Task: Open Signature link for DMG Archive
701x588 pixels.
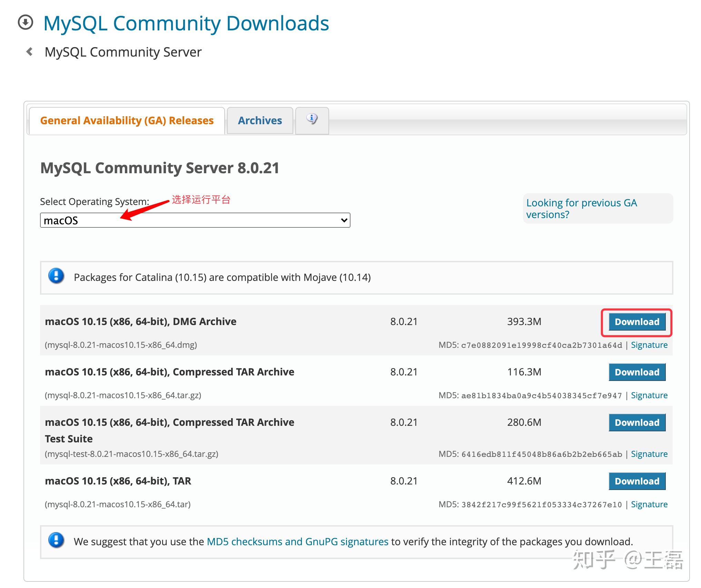Action: tap(649, 345)
